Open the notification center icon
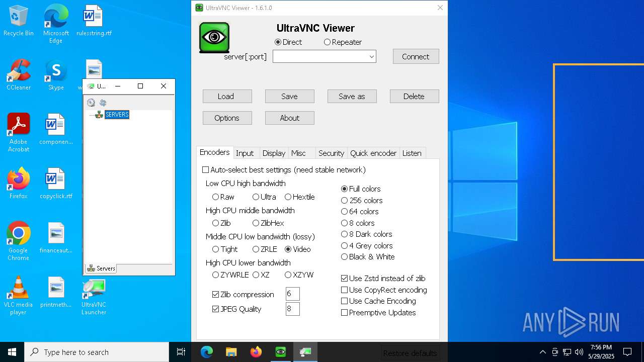The height and width of the screenshot is (362, 644). [x=627, y=352]
